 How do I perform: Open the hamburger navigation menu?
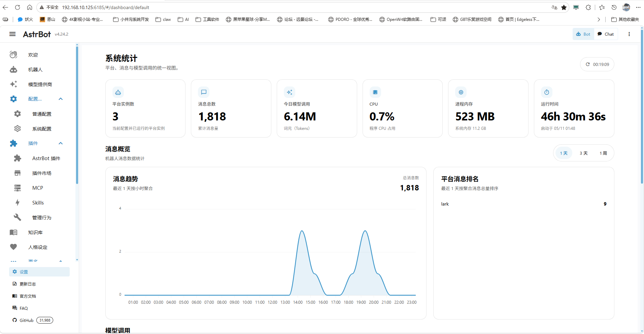point(12,34)
